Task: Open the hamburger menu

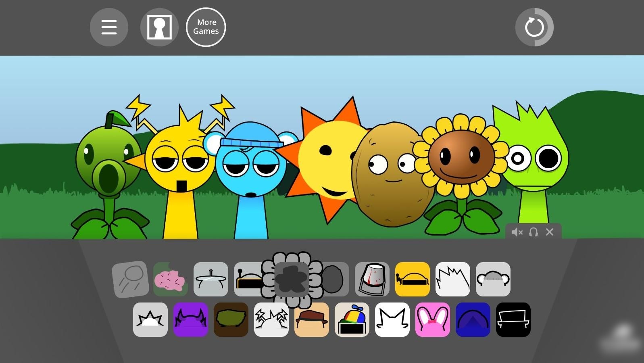Action: click(x=109, y=27)
